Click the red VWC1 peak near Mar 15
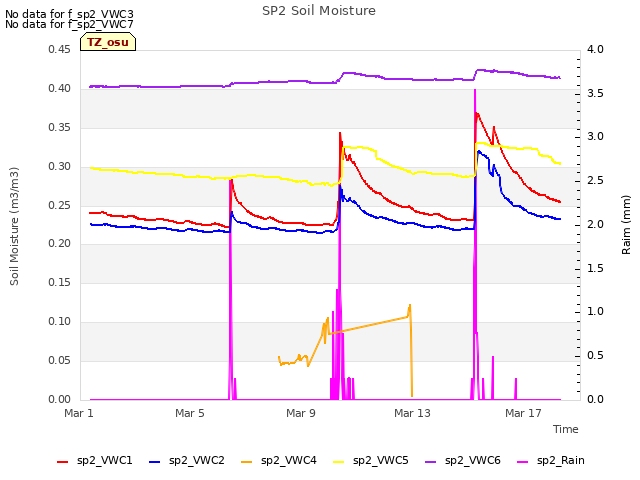The image size is (640, 480). coord(476,113)
